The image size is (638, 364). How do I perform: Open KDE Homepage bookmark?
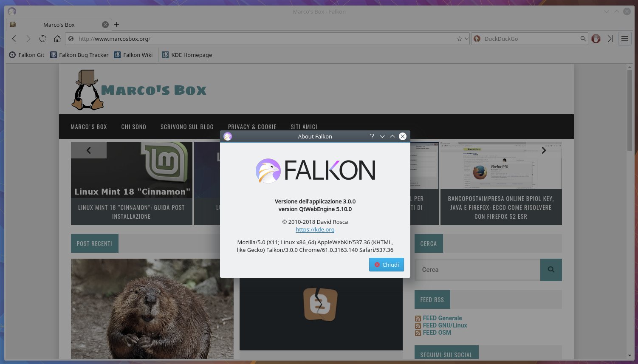click(x=187, y=55)
